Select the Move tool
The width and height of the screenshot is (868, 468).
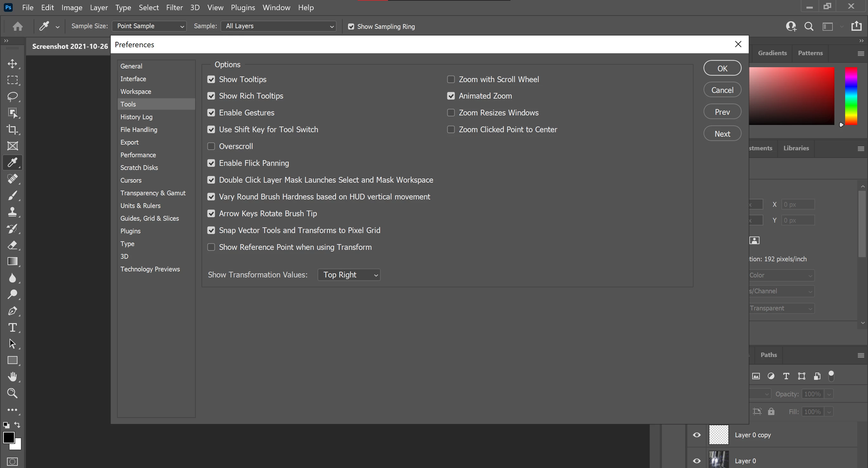pos(12,64)
